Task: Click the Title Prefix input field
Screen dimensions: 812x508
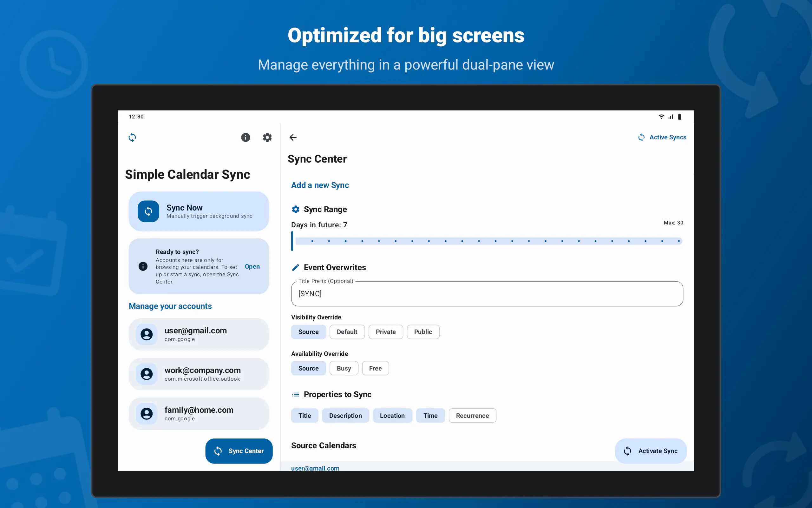Action: (487, 294)
